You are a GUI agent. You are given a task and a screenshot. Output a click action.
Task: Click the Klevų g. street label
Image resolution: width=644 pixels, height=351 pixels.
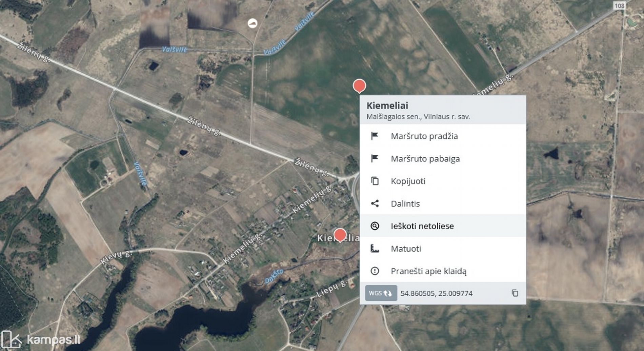pos(116,257)
